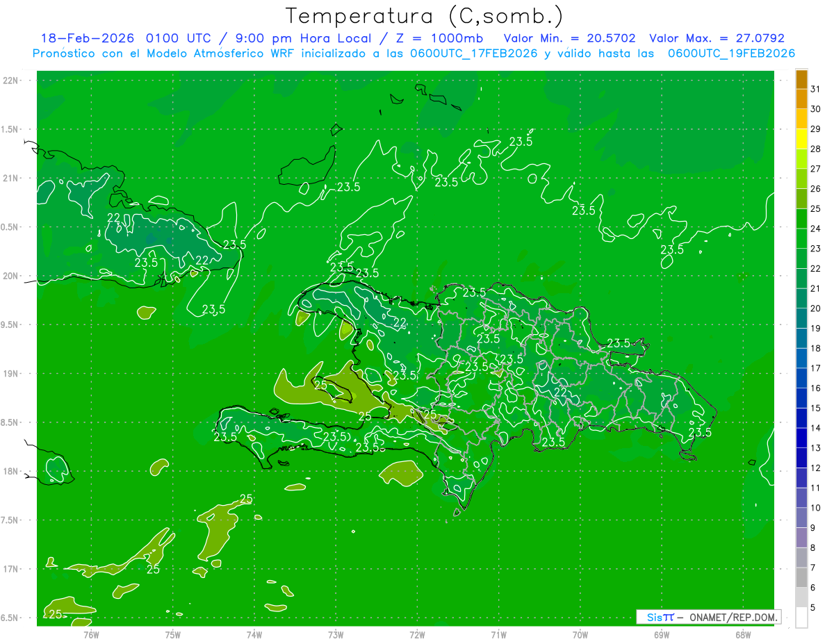Click the "6.5N" latitude axis label
Screen dimensions: 834x644
tap(10, 618)
